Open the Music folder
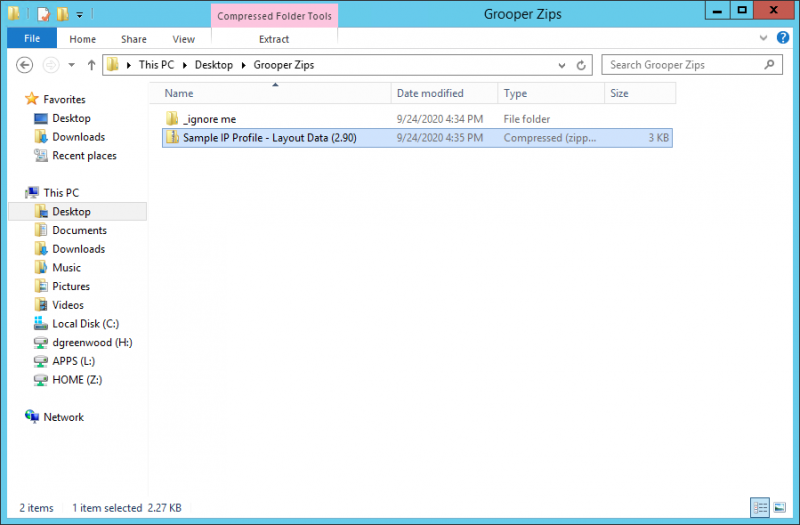 [x=66, y=268]
